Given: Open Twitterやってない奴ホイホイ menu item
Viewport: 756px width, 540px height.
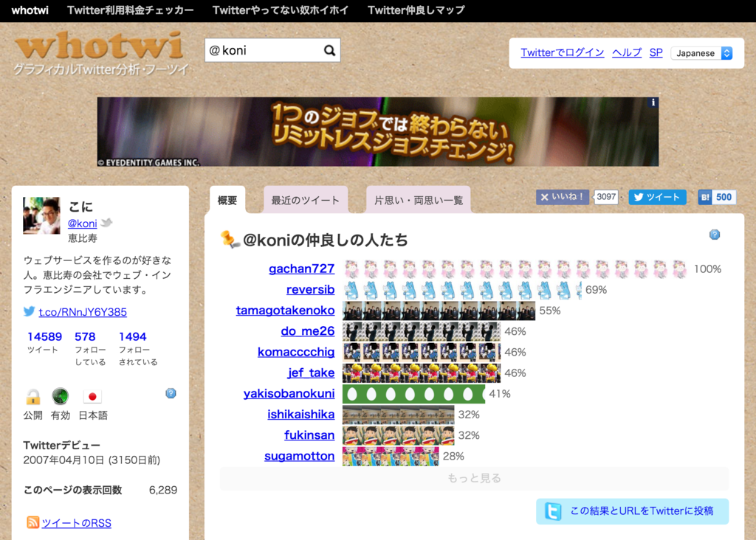Looking at the screenshot, I should pyautogui.click(x=280, y=10).
